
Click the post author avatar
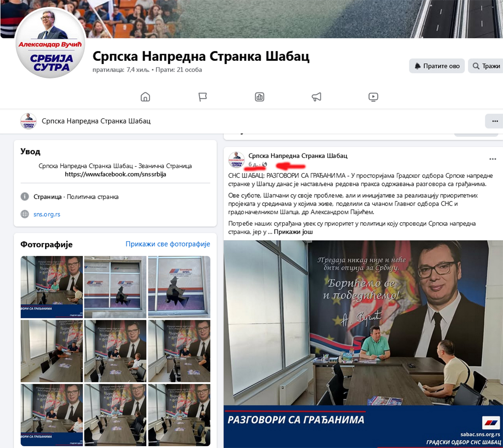[x=236, y=159]
